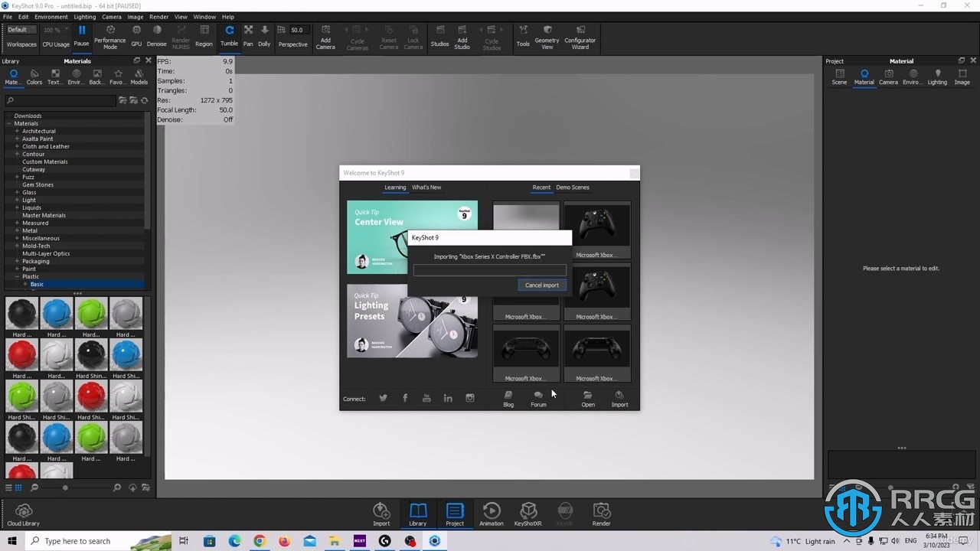Image resolution: width=980 pixels, height=551 pixels.
Task: Open What's New tab in welcome window
Action: pos(426,187)
